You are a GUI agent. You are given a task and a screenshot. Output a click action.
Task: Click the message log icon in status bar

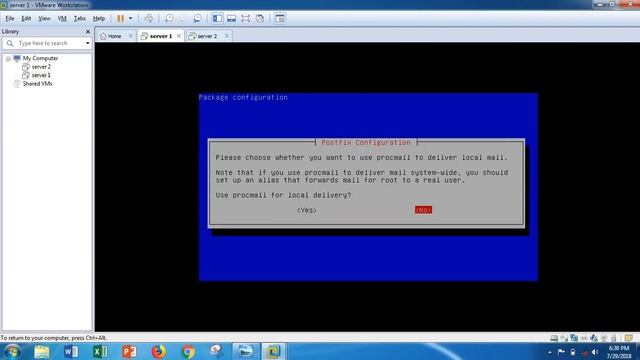[x=628, y=338]
